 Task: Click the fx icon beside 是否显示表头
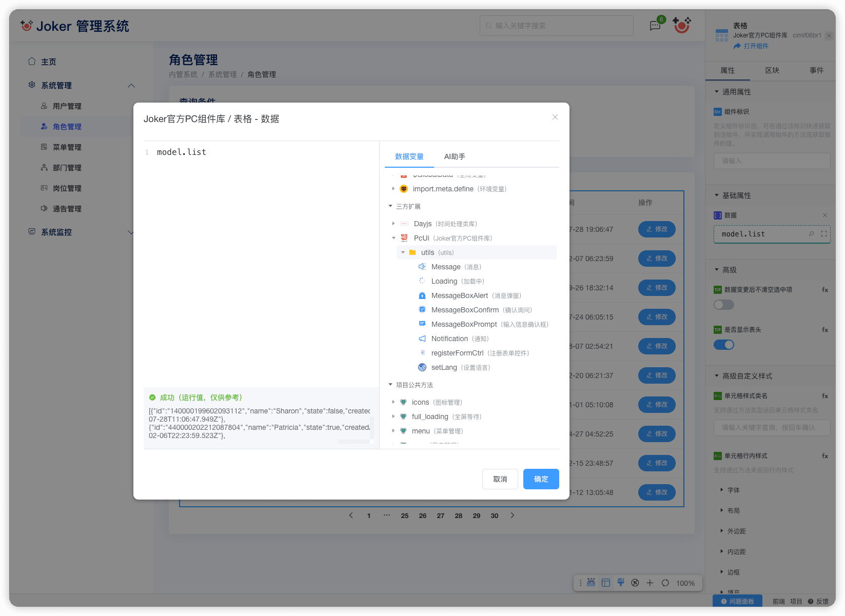(825, 330)
